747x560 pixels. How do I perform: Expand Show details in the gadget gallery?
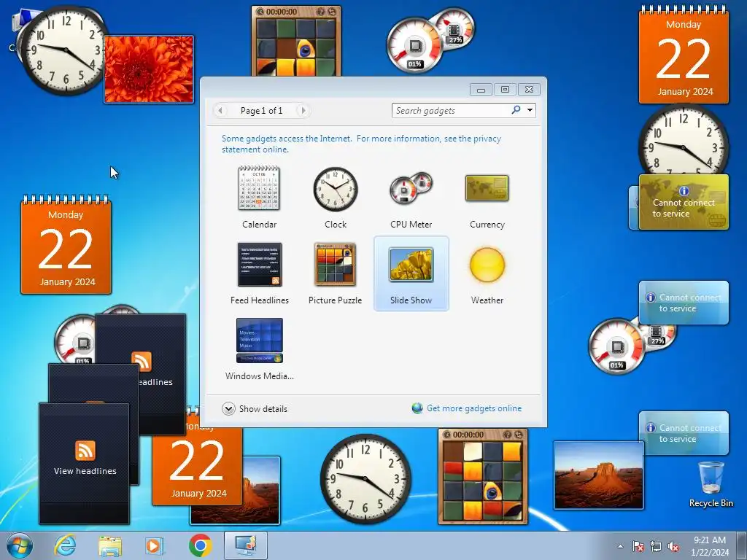pos(255,408)
